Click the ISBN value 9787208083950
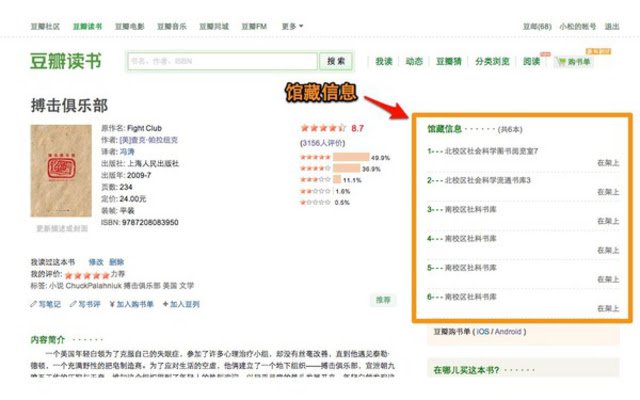The height and width of the screenshot is (400, 640). [150, 222]
